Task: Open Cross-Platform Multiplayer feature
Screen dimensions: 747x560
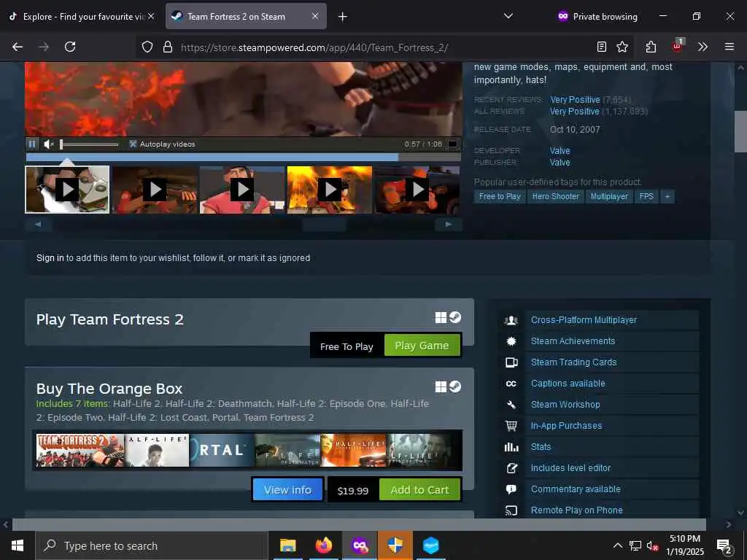Action: 584,320
